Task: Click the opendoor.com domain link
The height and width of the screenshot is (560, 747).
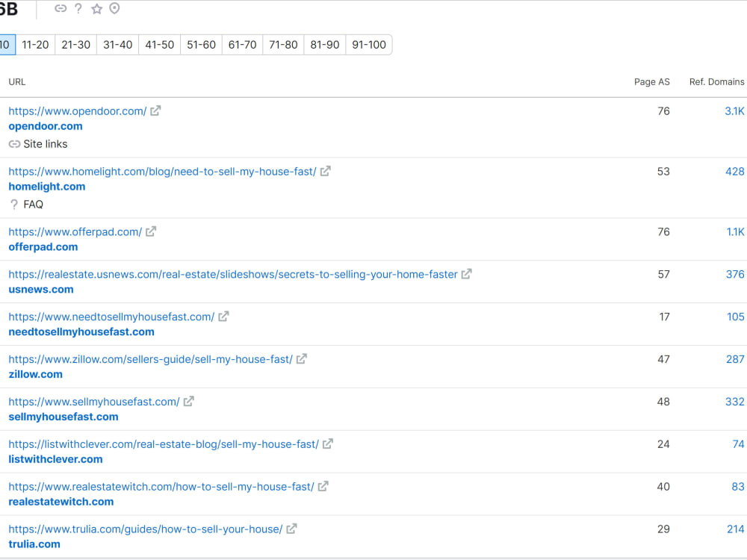Action: click(x=46, y=126)
